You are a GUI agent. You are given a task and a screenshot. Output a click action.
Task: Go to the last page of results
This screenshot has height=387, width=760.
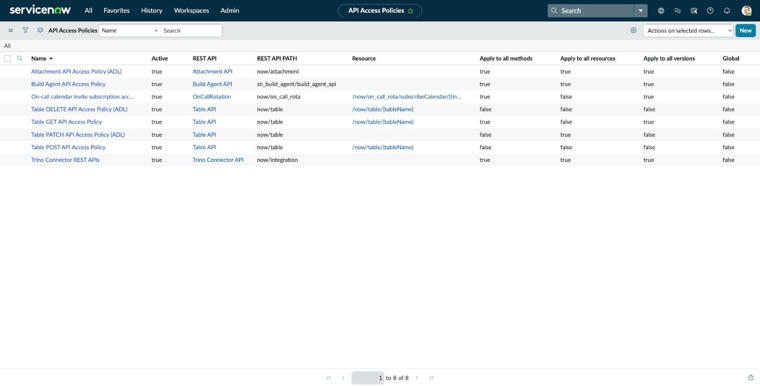click(x=431, y=378)
